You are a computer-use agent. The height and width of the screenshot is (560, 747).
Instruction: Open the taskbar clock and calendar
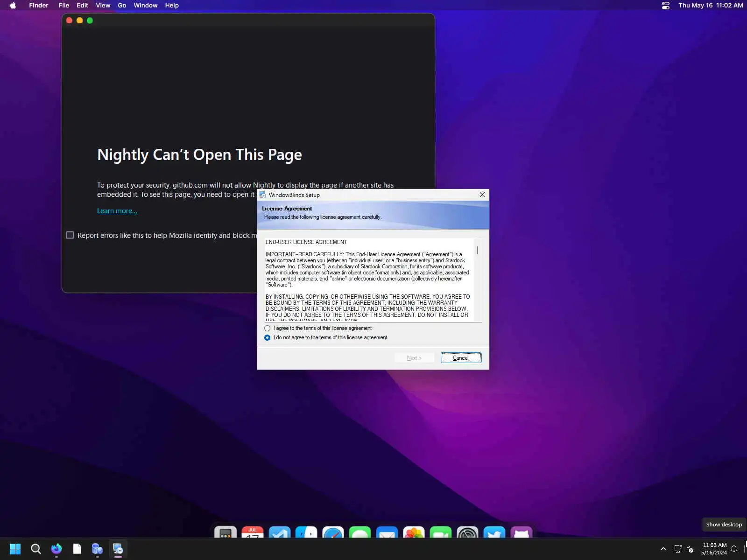(714, 549)
